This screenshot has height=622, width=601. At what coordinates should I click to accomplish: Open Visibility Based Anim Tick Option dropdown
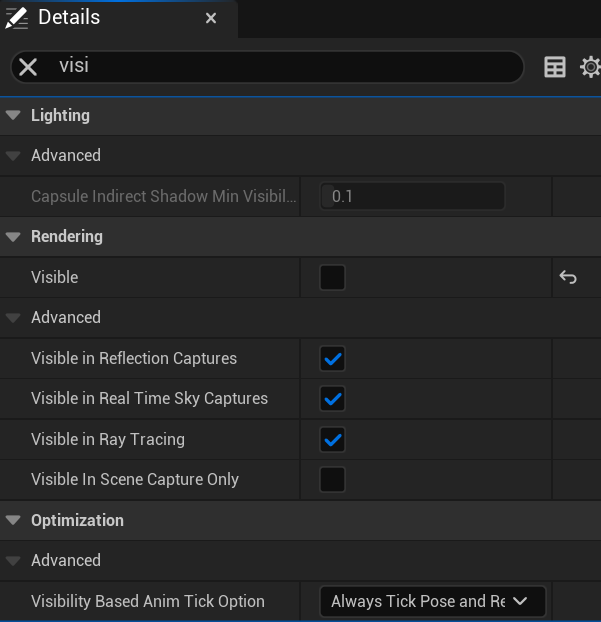pyautogui.click(x=432, y=601)
